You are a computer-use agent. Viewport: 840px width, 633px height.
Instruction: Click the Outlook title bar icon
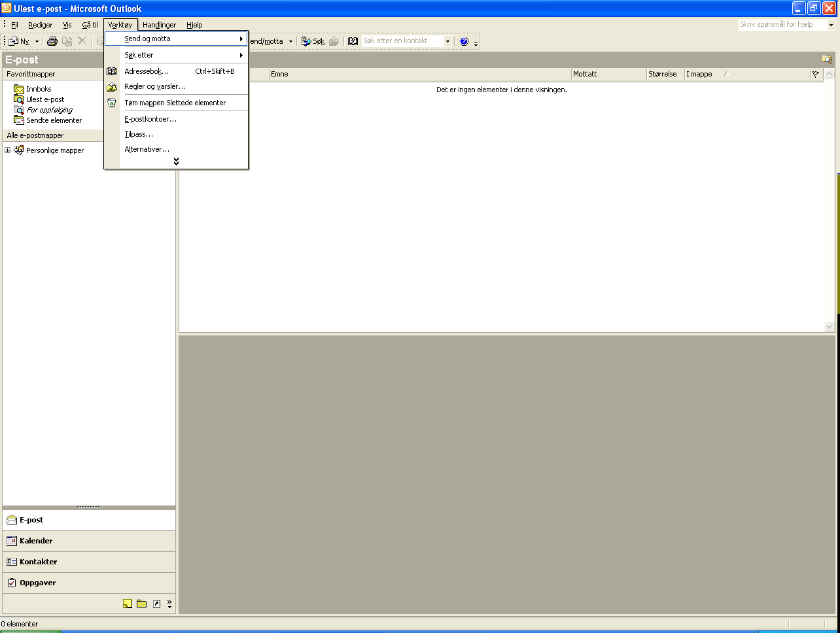pyautogui.click(x=7, y=8)
